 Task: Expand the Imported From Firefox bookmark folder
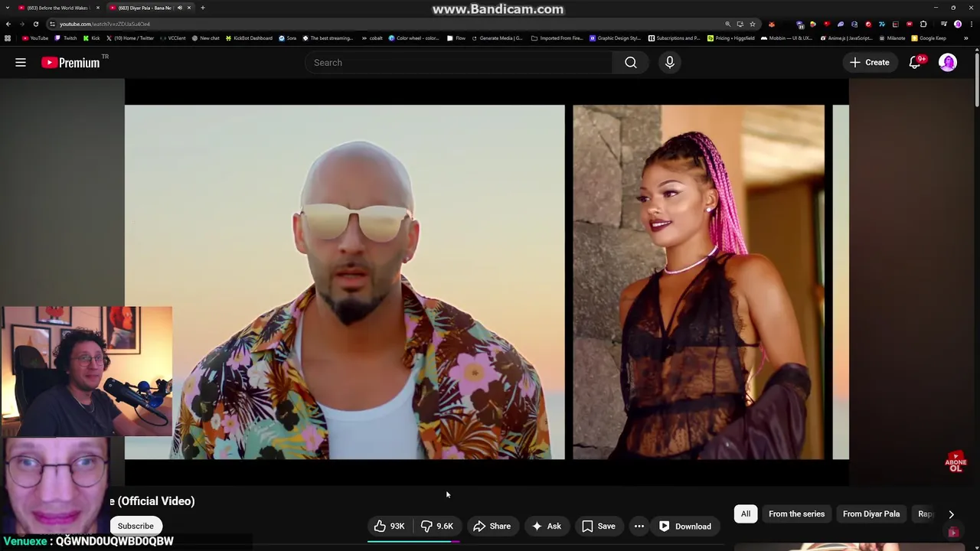(x=557, y=37)
